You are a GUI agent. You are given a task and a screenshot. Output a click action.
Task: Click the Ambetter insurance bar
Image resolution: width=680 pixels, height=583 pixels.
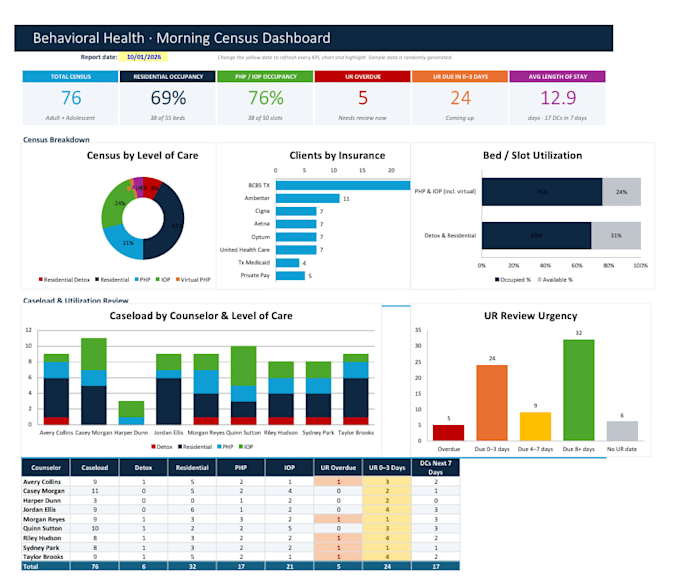click(x=307, y=198)
